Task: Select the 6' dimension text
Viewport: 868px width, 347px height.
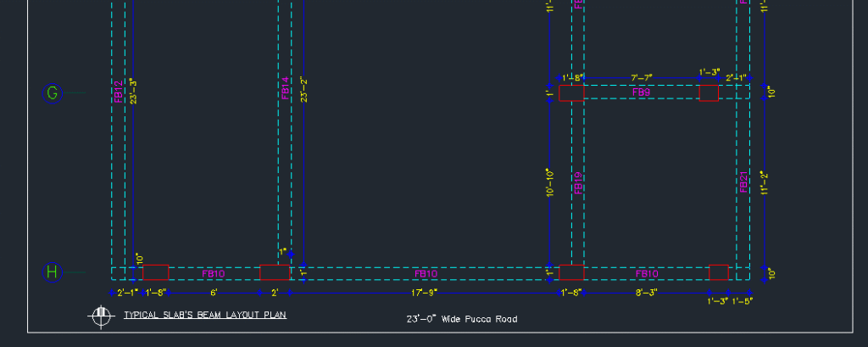Action: point(213,292)
